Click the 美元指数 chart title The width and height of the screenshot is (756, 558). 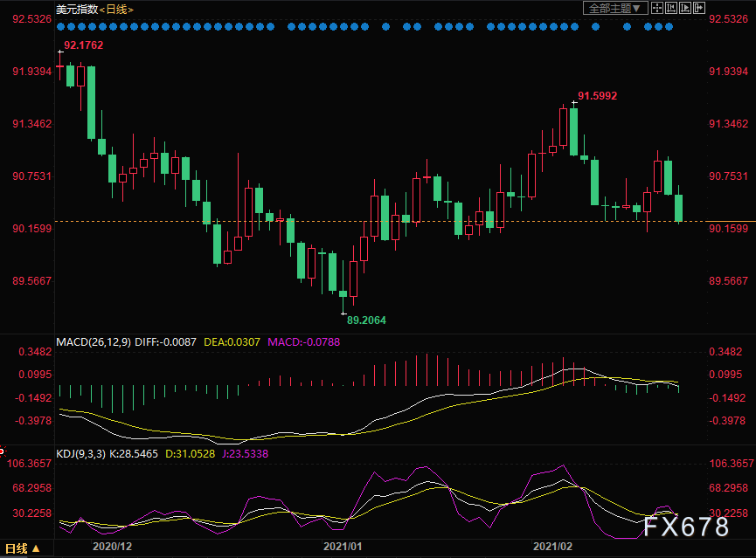pos(77,9)
